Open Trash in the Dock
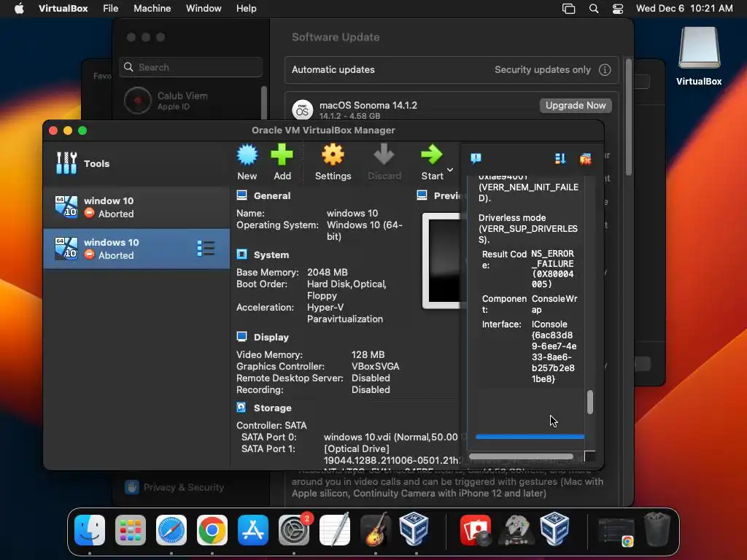The image size is (747, 560). point(657,529)
